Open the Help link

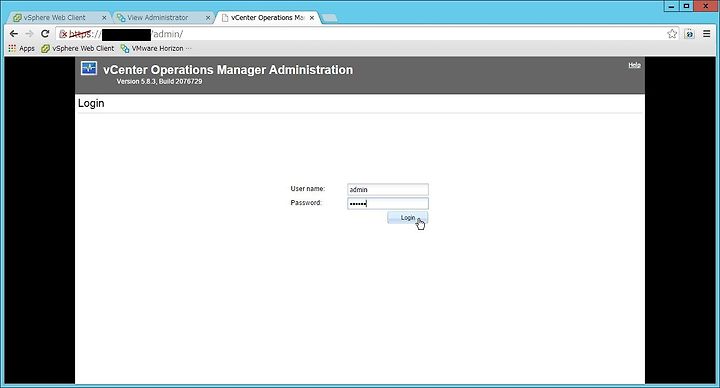[634, 65]
